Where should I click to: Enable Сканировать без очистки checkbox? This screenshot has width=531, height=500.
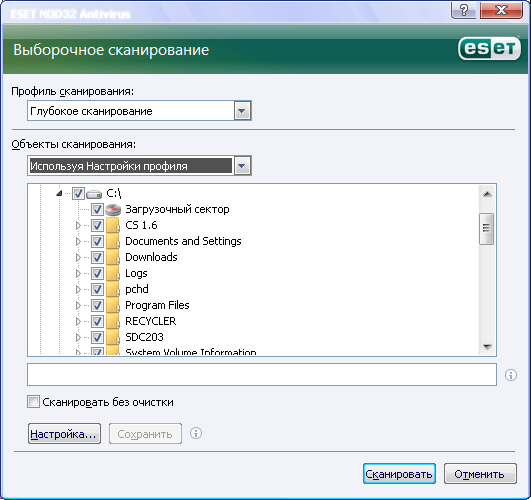(33, 402)
